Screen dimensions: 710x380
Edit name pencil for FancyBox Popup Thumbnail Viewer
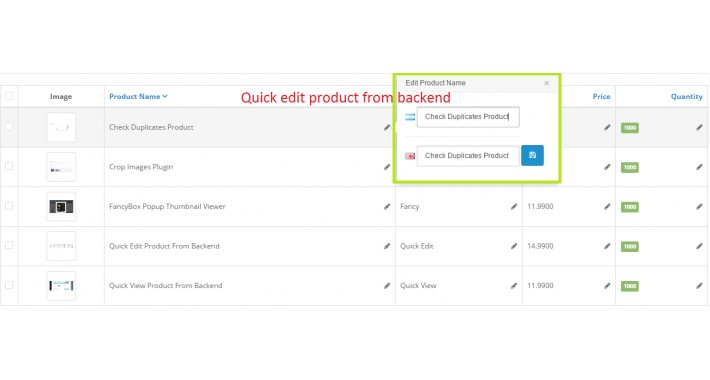pos(387,207)
